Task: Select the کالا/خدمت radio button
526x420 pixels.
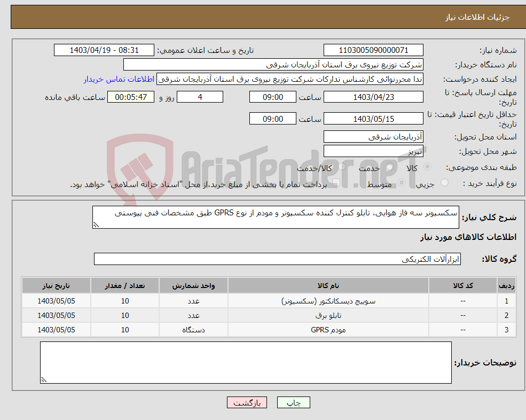Action: point(342,167)
